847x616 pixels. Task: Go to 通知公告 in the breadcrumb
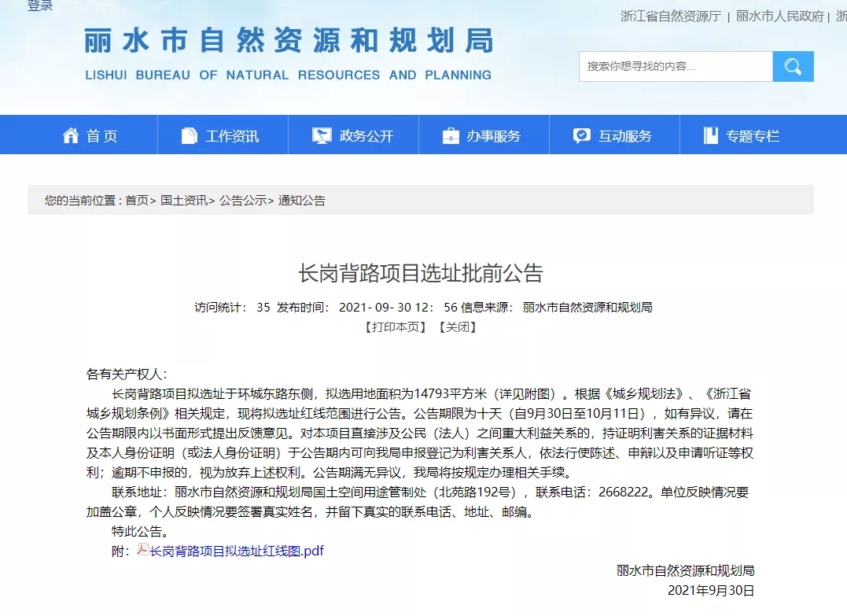click(x=301, y=201)
